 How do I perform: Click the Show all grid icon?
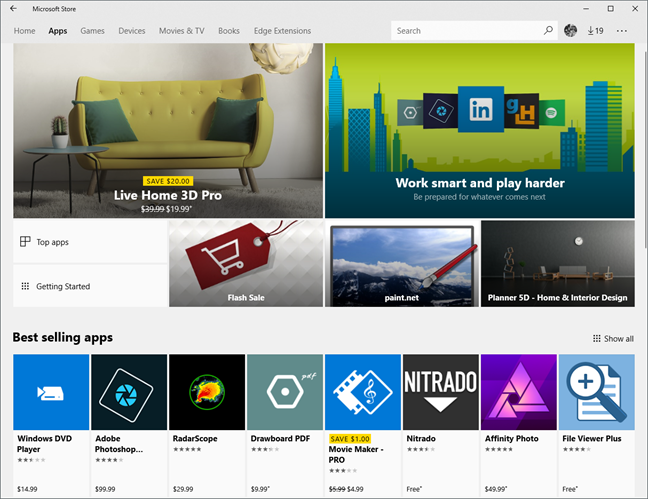(597, 339)
